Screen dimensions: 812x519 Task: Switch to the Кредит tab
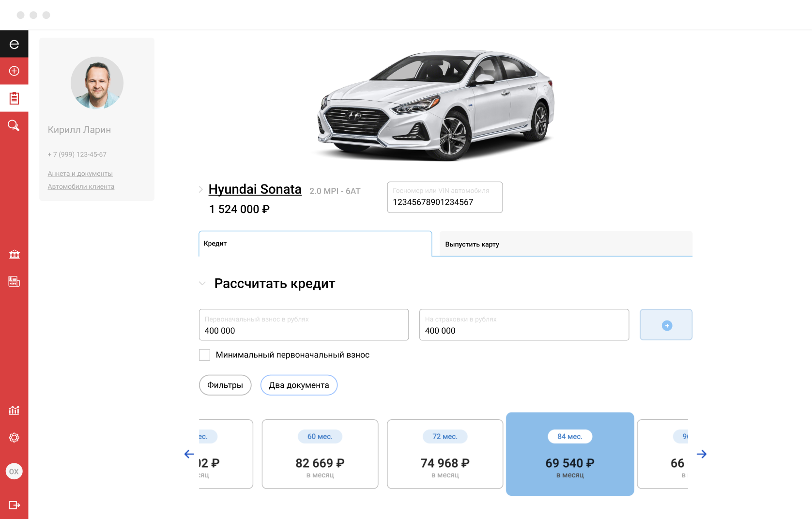click(x=315, y=244)
